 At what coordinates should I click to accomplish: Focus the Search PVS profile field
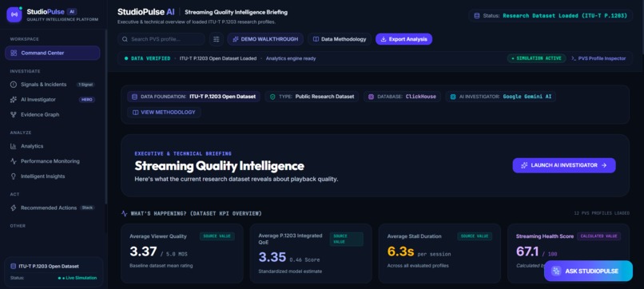161,39
